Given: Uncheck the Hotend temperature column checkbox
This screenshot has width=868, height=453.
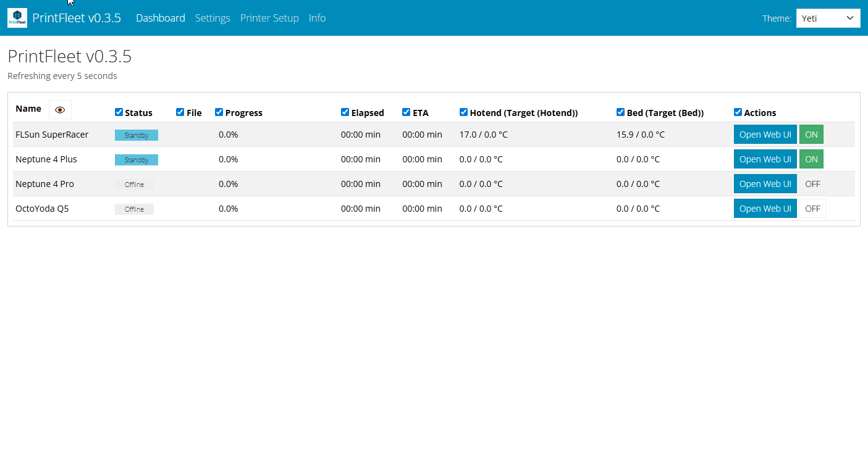Looking at the screenshot, I should tap(464, 112).
